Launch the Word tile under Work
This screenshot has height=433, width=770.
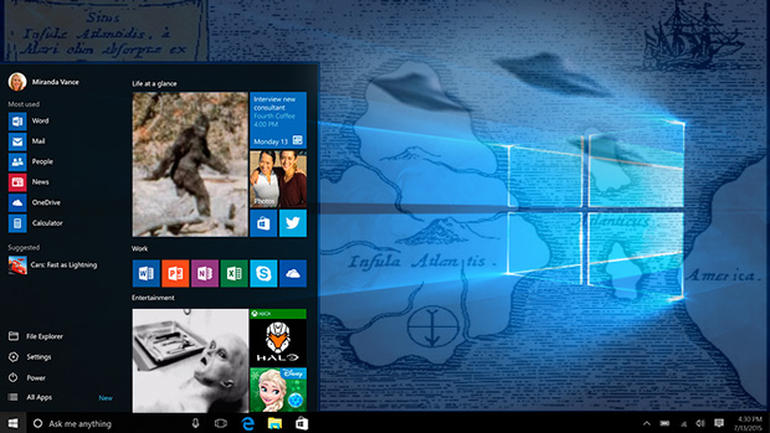point(146,273)
